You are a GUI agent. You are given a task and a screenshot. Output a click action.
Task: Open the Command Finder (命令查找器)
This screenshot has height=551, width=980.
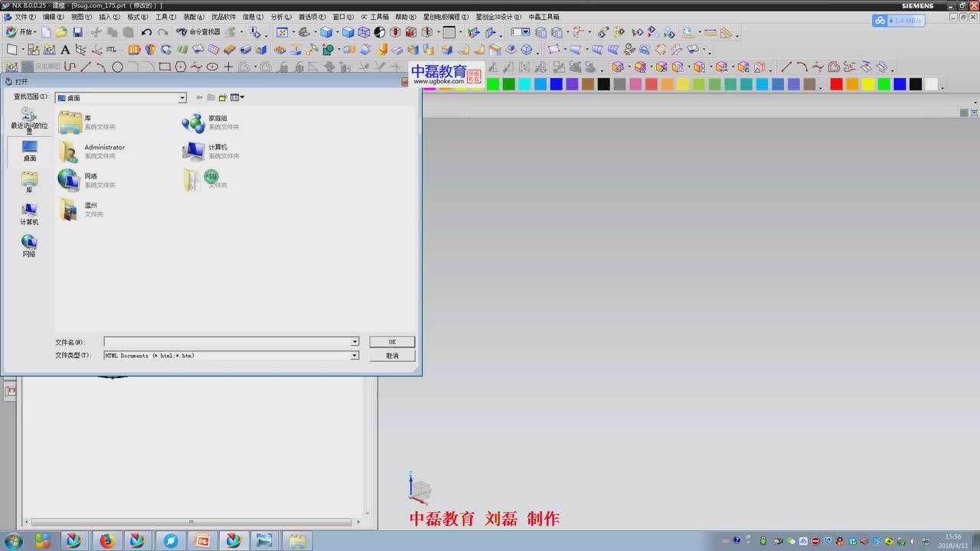(x=198, y=32)
